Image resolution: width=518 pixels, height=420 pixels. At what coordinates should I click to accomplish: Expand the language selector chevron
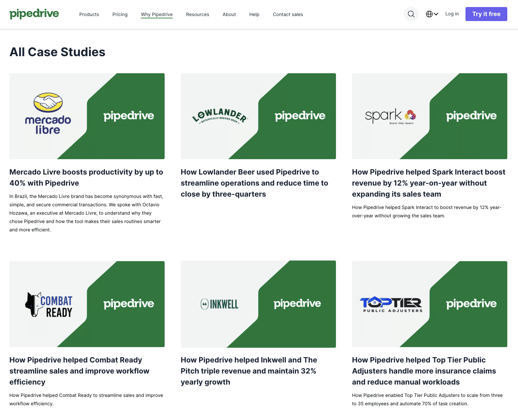[436, 14]
